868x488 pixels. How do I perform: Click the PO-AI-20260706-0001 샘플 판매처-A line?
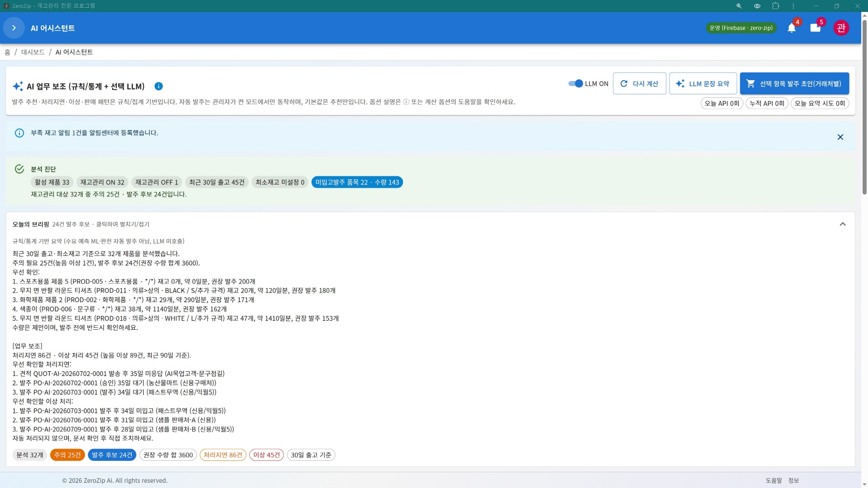[114, 420]
